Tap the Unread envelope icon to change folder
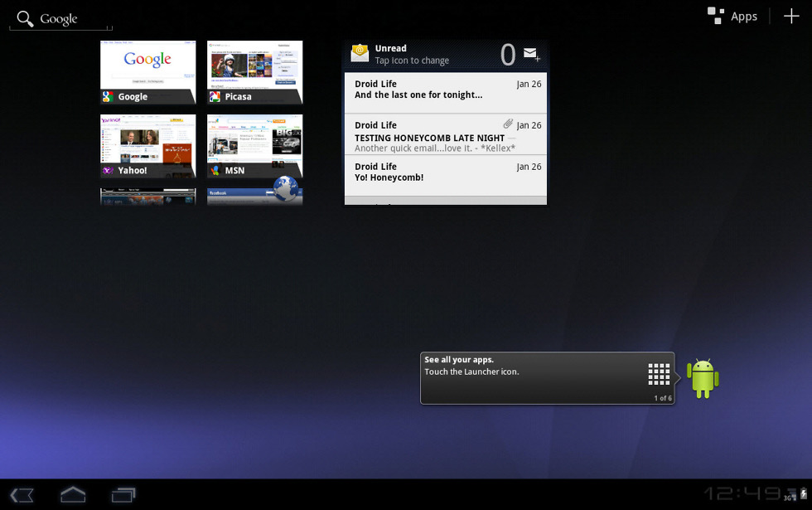The width and height of the screenshot is (812, 510). (x=360, y=54)
